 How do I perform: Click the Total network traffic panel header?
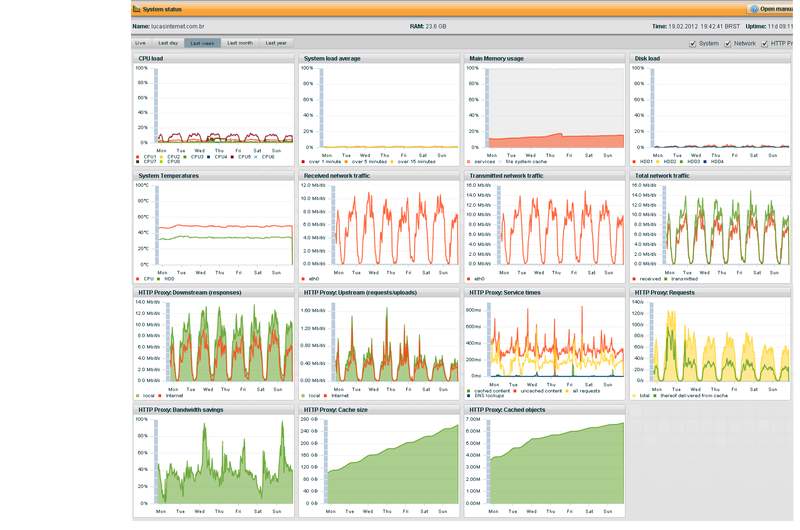click(x=710, y=176)
